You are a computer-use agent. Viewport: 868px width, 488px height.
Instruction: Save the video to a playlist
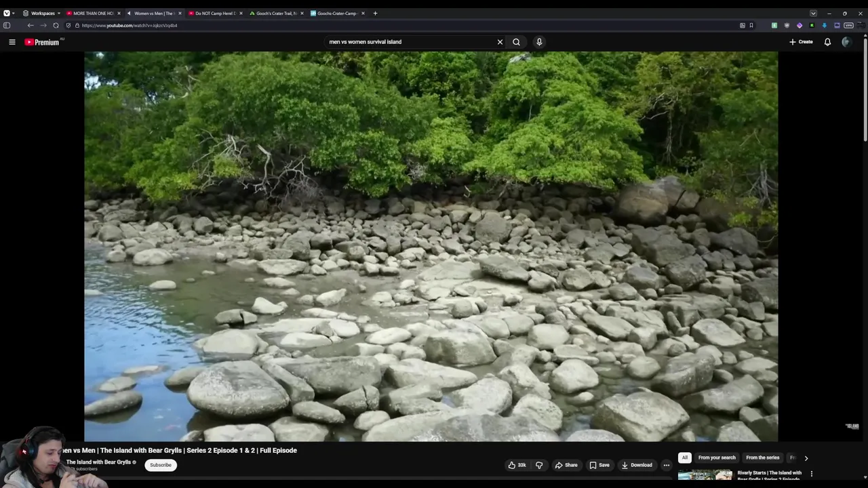click(599, 465)
